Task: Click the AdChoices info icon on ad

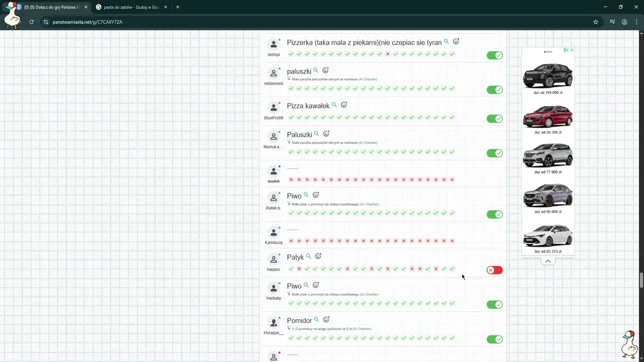Action: point(566,50)
